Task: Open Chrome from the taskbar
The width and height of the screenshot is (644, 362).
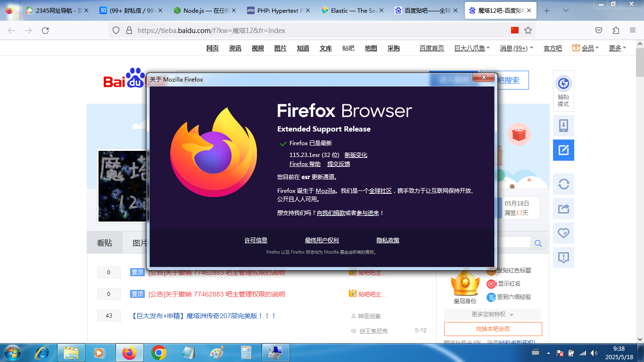Action: [x=158, y=353]
